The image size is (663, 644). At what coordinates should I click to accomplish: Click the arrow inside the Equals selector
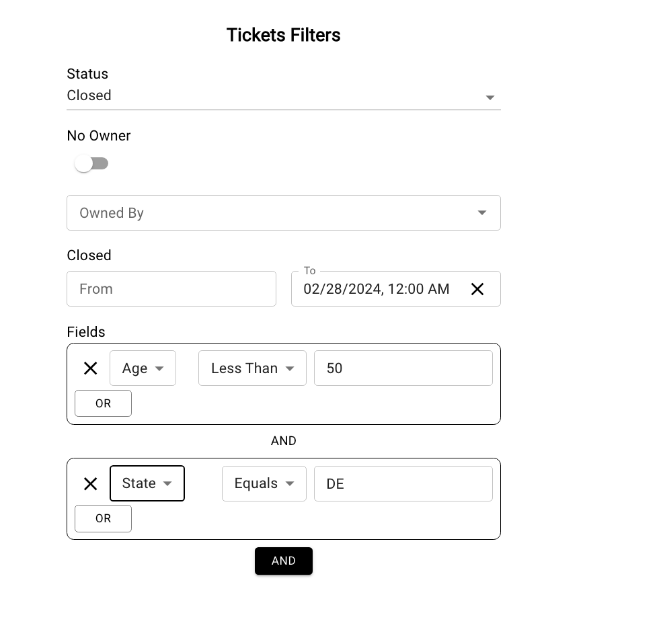290,483
